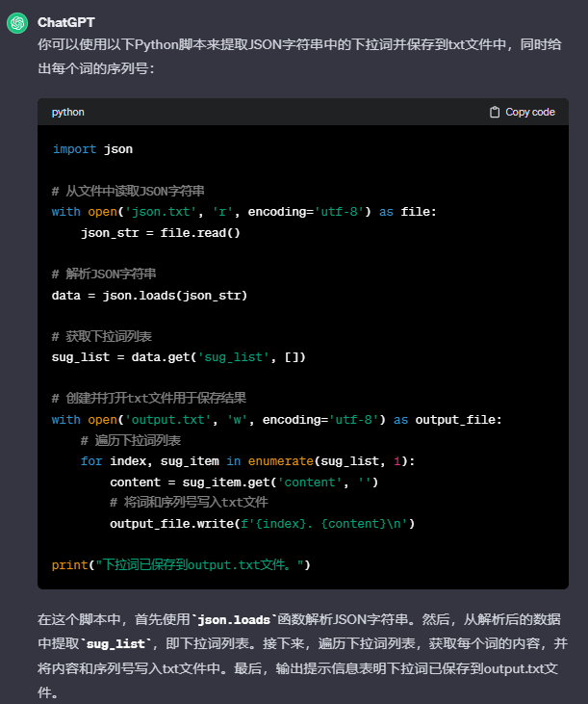Screen dimensions: 588x704
Task: Click the comment about reading JSON from file
Action: 128,191
